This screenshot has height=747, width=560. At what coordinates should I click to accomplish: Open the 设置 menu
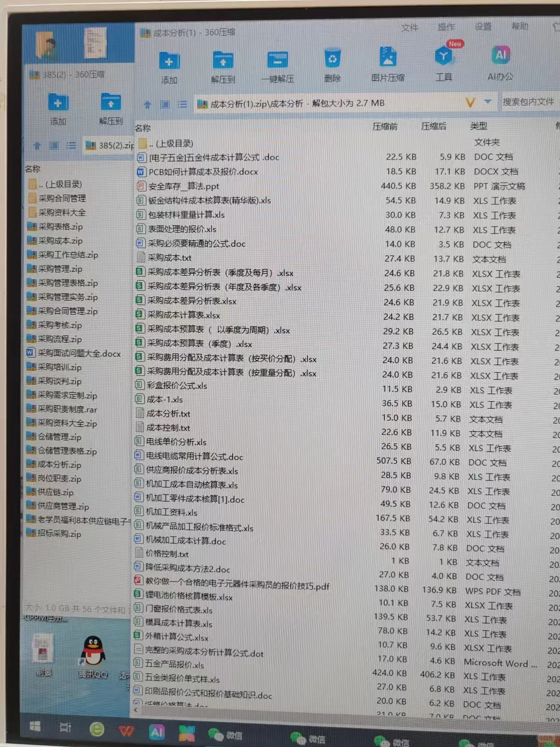(482, 27)
